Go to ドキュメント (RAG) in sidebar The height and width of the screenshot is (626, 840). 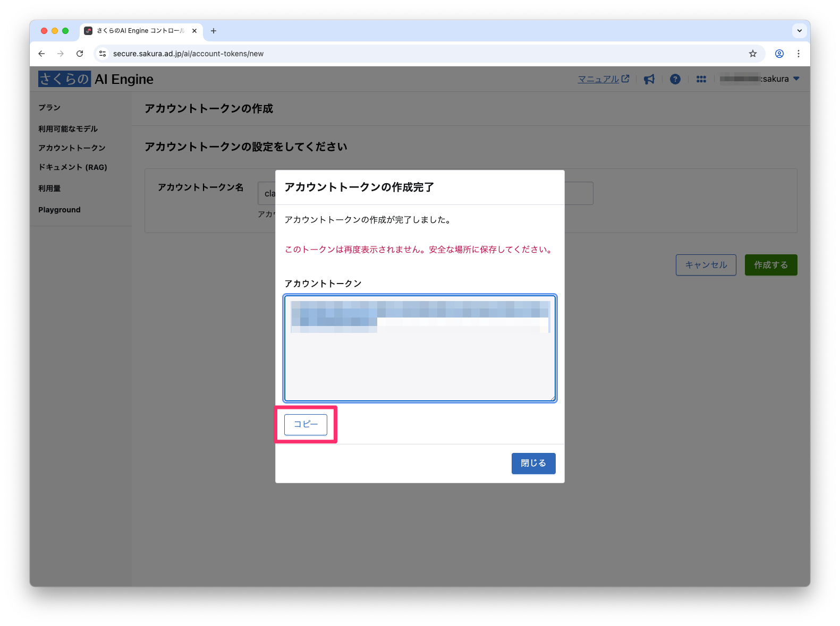73,167
